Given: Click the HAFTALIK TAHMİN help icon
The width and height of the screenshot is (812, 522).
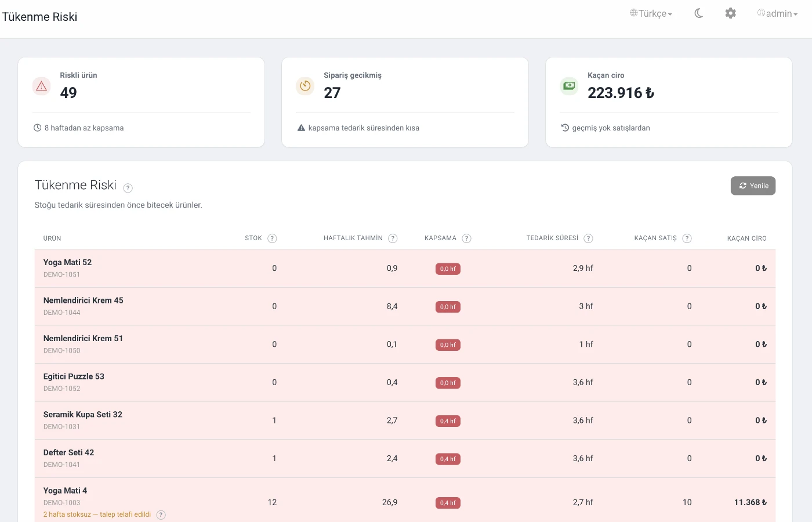Looking at the screenshot, I should (393, 238).
